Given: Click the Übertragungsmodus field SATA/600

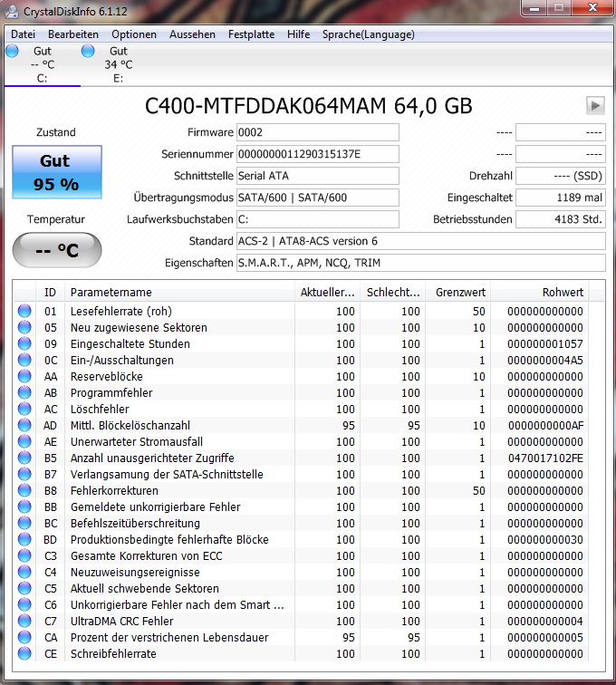Looking at the screenshot, I should (318, 198).
